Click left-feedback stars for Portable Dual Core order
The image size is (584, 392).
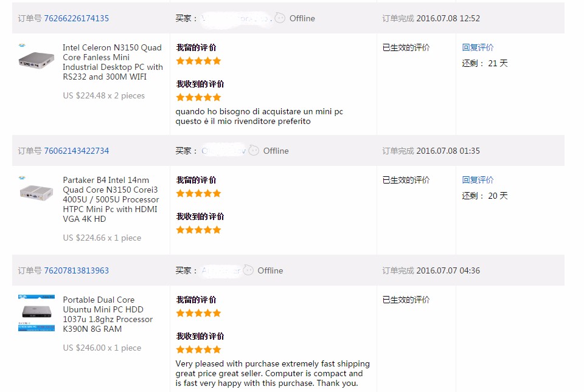coord(198,313)
